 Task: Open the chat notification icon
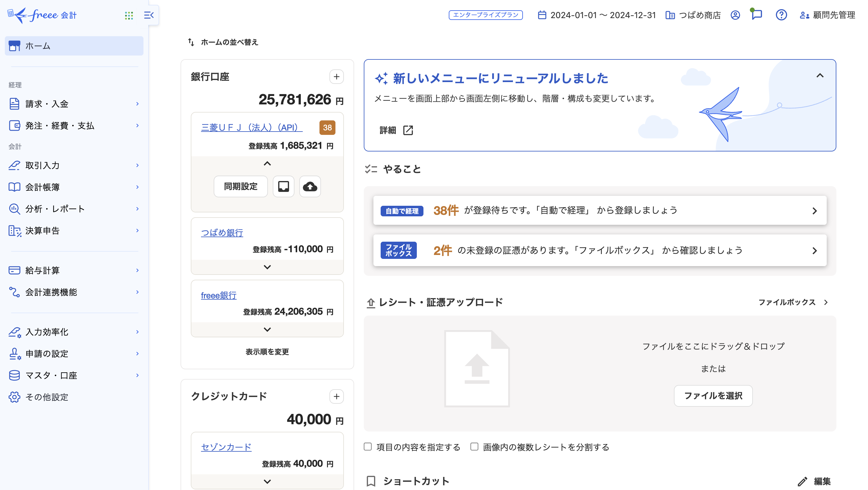tap(757, 15)
